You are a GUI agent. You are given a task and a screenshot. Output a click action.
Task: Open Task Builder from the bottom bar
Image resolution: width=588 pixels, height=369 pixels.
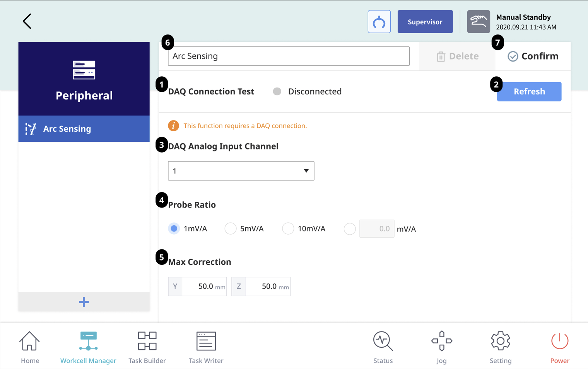coord(147,347)
